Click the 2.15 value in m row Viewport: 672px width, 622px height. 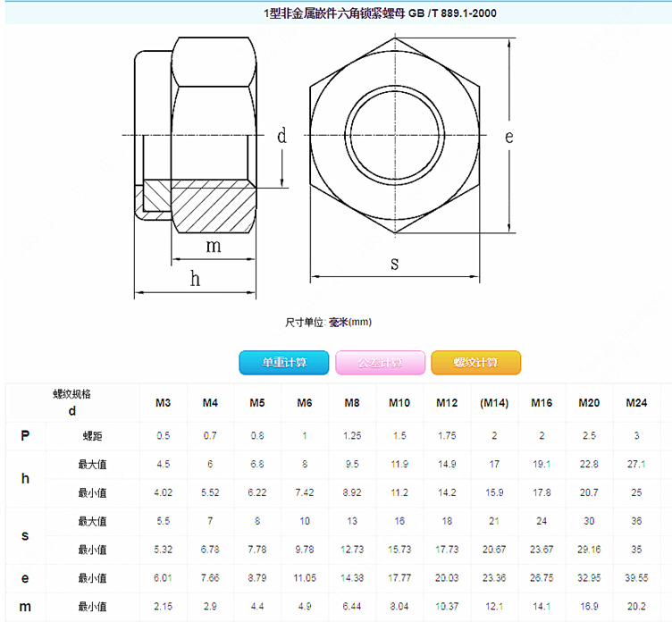164,607
